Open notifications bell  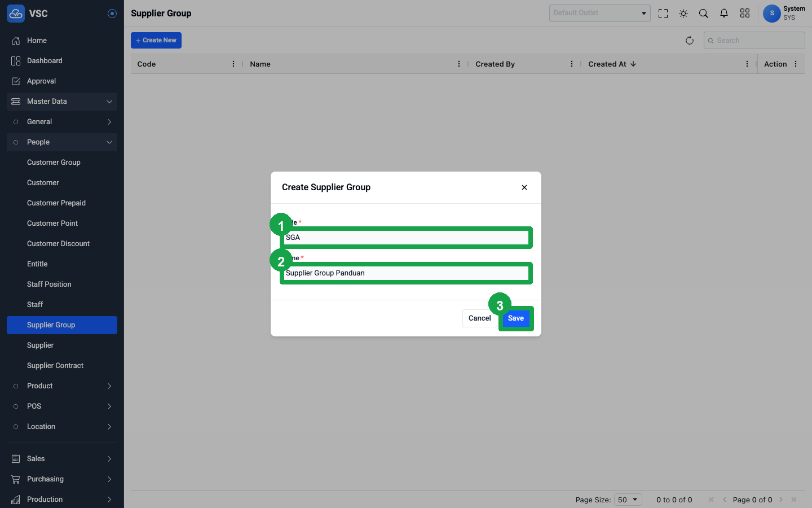[x=724, y=14]
